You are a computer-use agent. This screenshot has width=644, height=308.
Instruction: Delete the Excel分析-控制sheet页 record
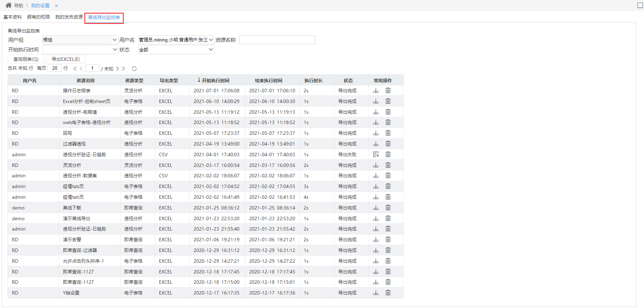(x=388, y=101)
